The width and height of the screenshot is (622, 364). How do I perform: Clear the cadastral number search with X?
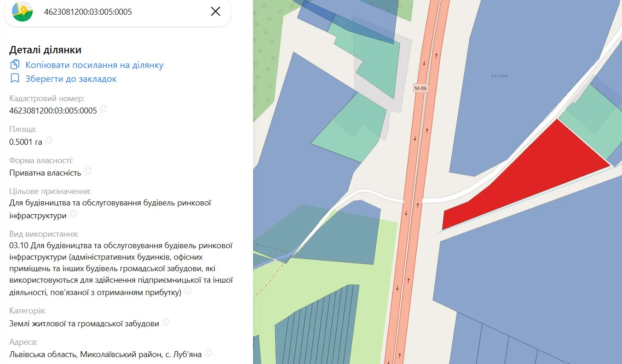click(x=215, y=11)
